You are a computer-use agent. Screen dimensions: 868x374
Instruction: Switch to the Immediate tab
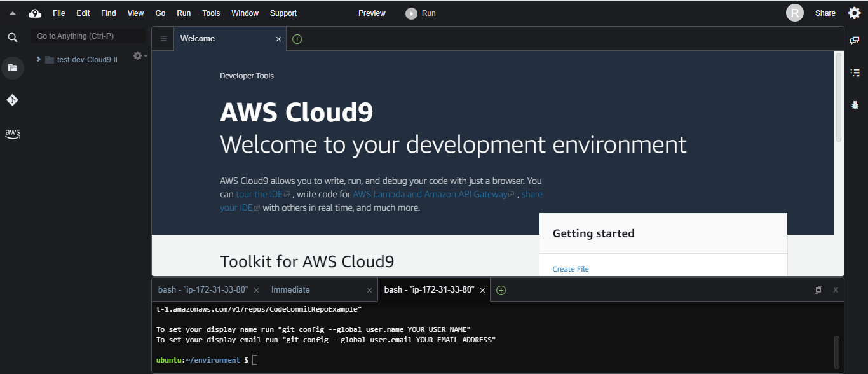tap(290, 290)
